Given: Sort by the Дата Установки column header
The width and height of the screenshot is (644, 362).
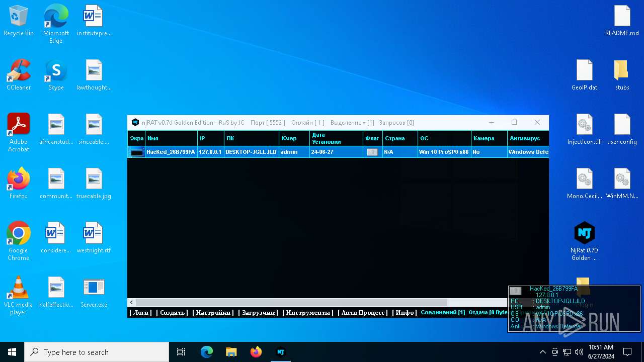Looking at the screenshot, I should tap(336, 138).
